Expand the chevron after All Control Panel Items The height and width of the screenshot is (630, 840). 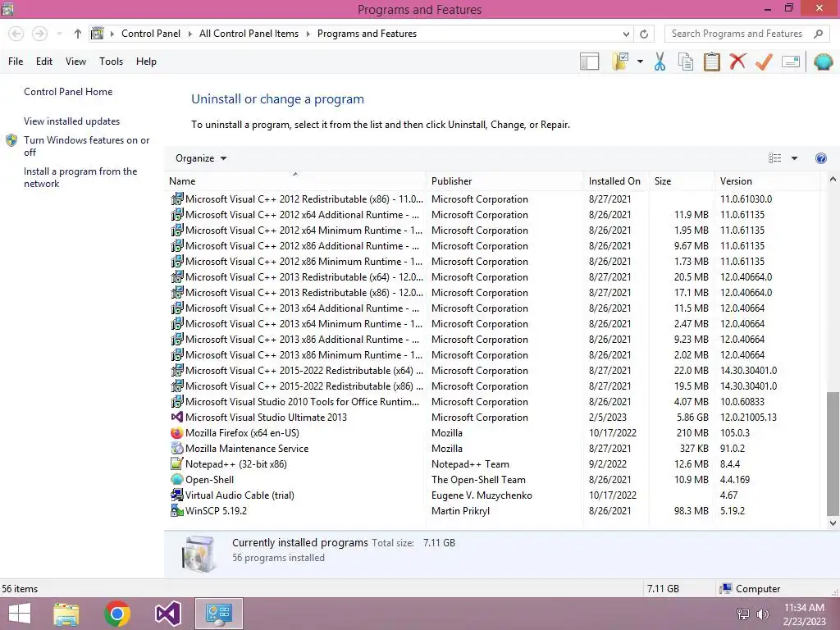coord(308,34)
